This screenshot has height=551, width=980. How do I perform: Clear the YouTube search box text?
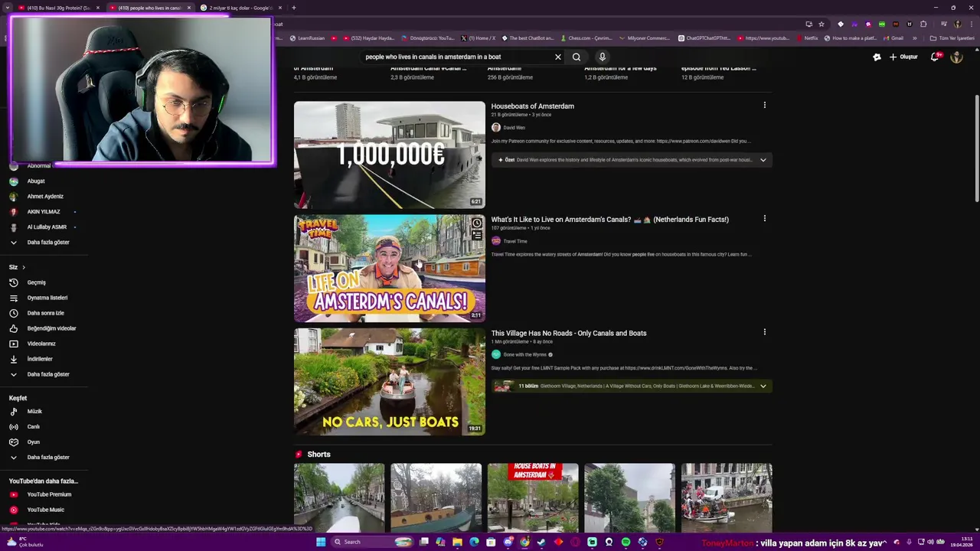pos(558,57)
